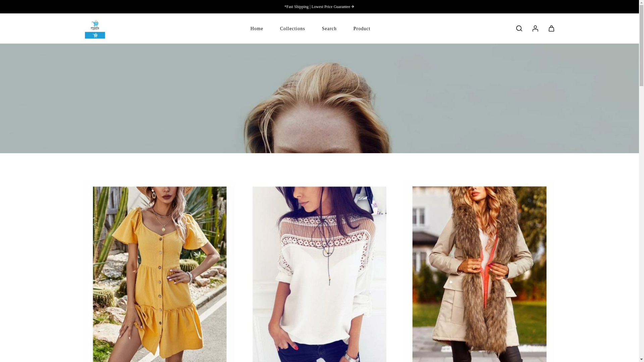The image size is (644, 362).
Task: Click the scrollbar up arrow
Action: [641, 2]
